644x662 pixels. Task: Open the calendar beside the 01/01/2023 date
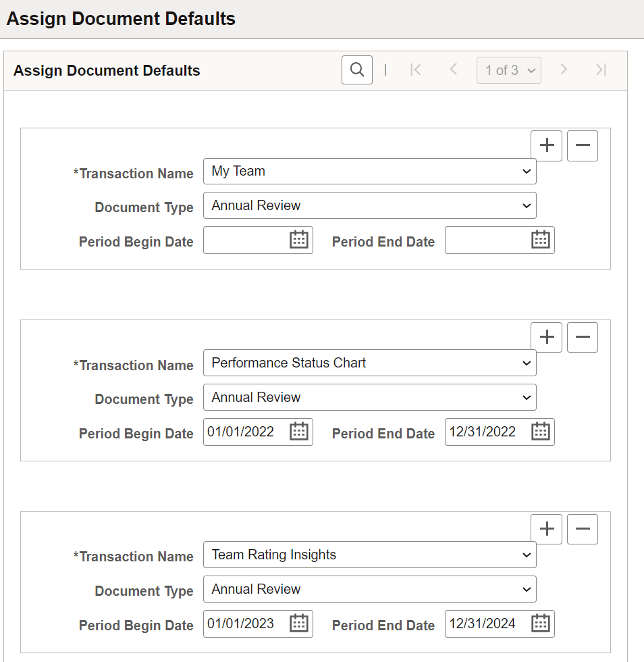point(298,623)
